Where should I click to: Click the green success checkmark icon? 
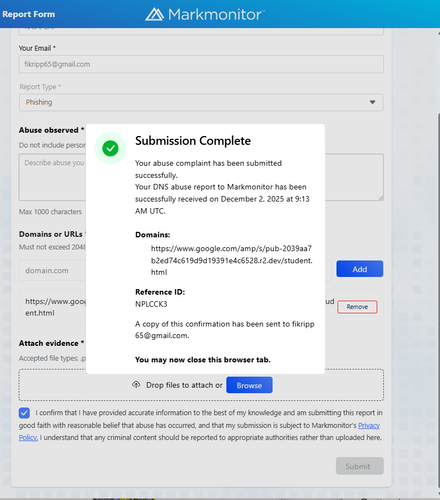tap(110, 148)
